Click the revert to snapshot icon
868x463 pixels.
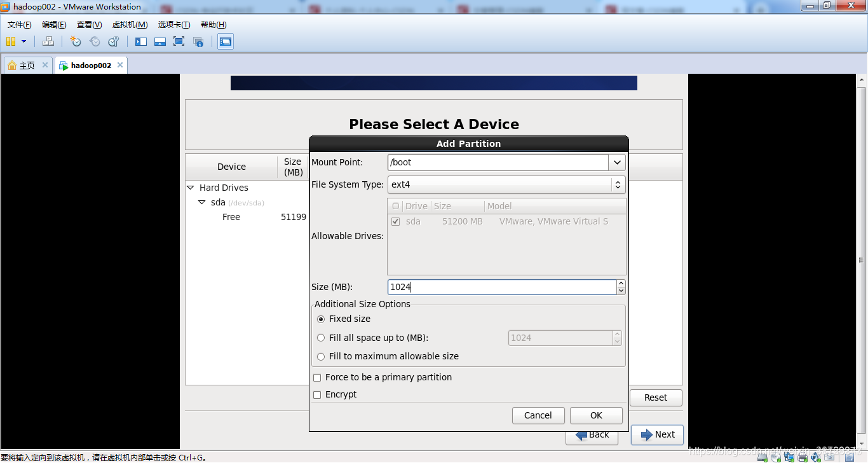coord(95,41)
